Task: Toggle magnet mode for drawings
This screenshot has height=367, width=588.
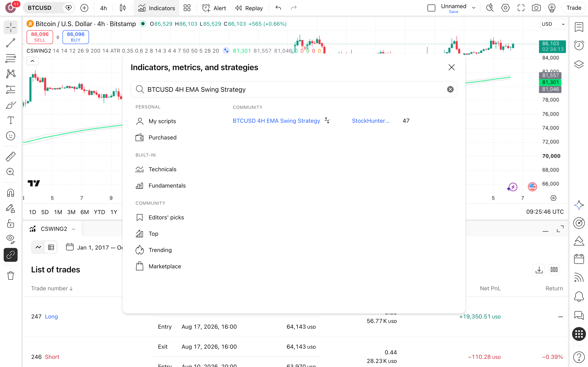Action: pos(10,193)
